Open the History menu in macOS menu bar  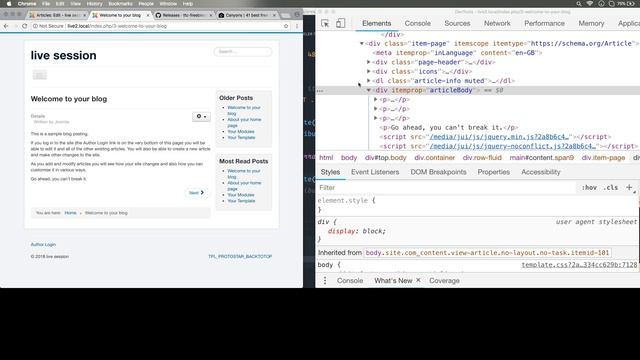pos(94,4)
